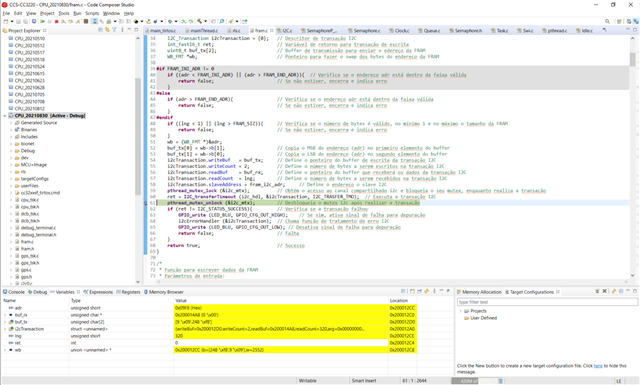Image resolution: width=640 pixels, height=385 pixels.
Task: Expand the i2cTransaction variable row
Action: coord(5,329)
